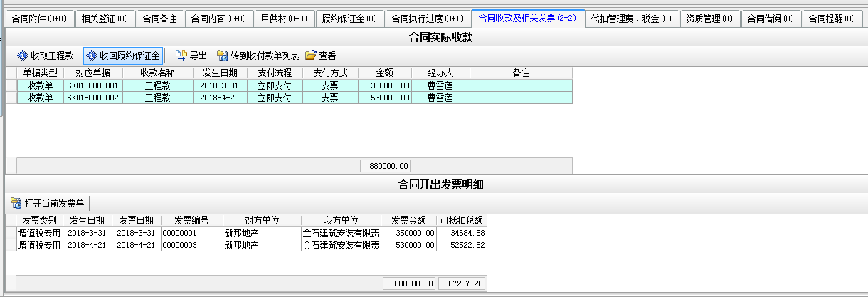The width and height of the screenshot is (868, 297).
Task: Click the 发票金额 column header
Action: tap(408, 220)
